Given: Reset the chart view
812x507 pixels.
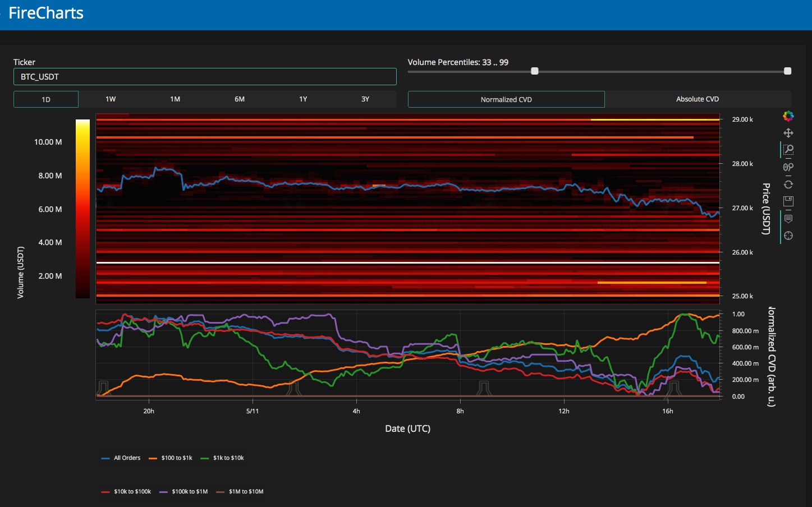Looking at the screenshot, I should [788, 185].
